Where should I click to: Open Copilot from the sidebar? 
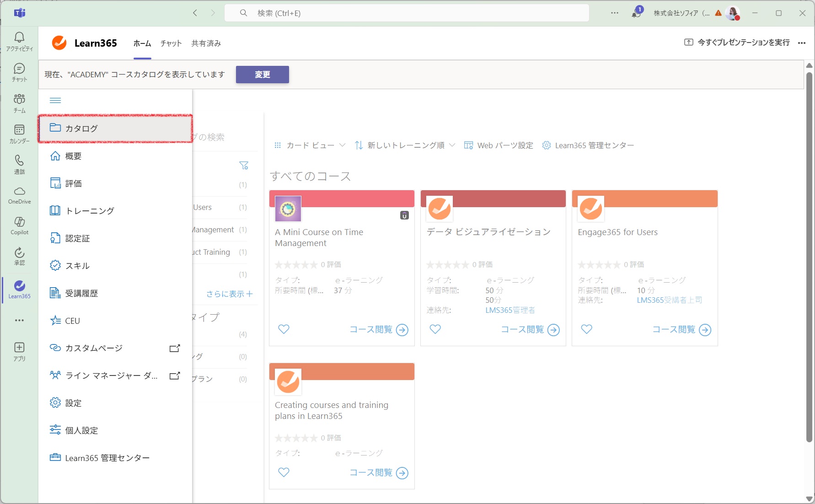click(x=19, y=226)
